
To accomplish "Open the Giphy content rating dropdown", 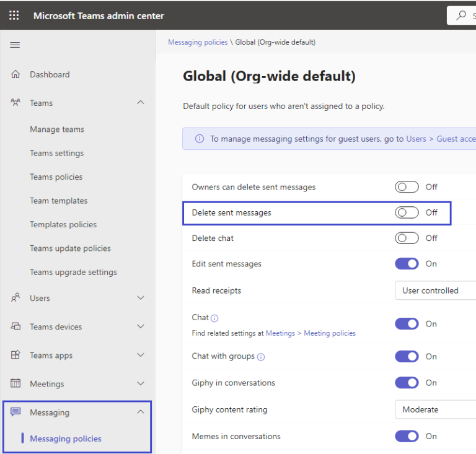I will tap(435, 409).
